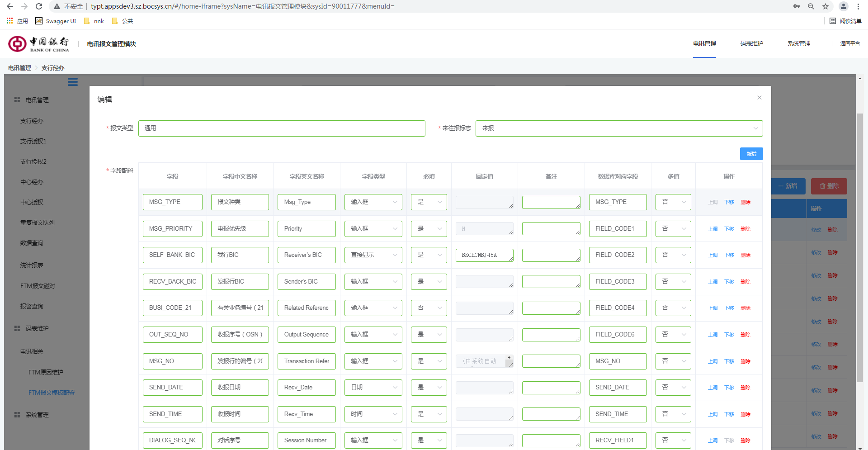Bookmark this page with the star icon

(x=826, y=6)
